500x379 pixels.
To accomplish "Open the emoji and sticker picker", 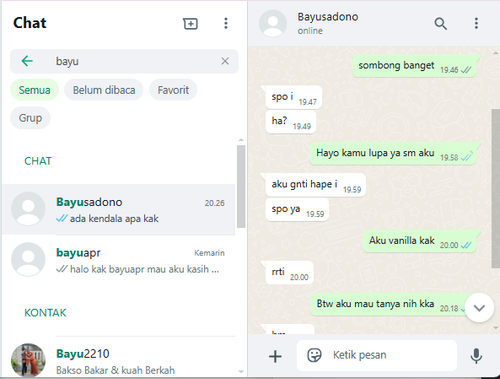I will (x=314, y=355).
